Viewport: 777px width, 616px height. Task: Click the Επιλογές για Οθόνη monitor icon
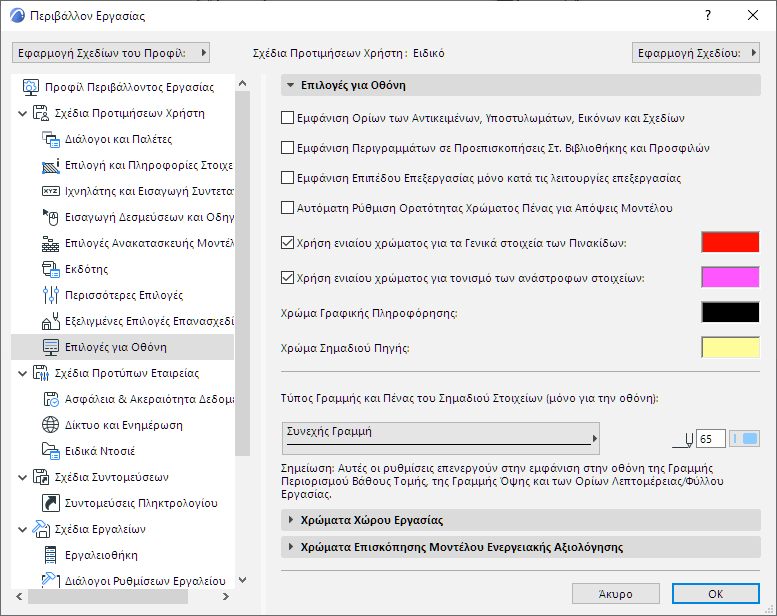tap(51, 347)
